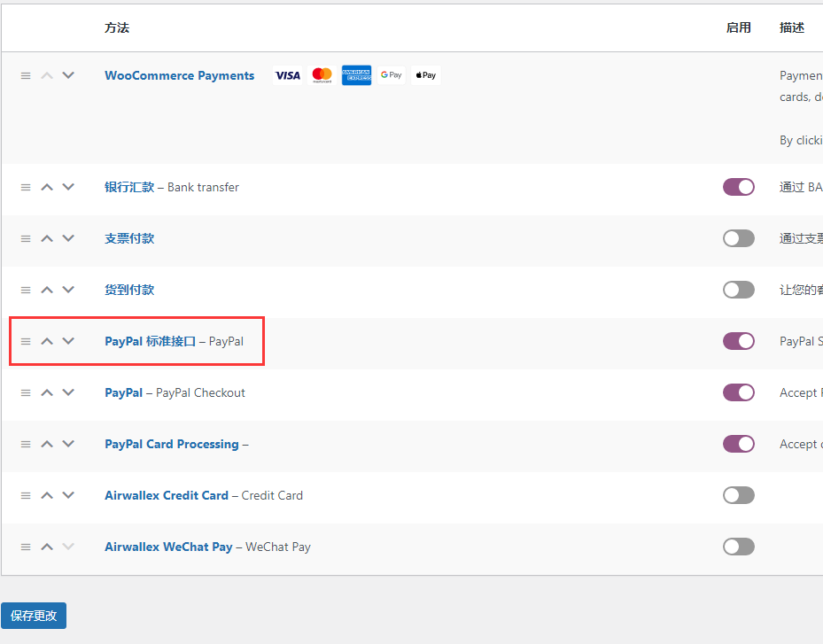Enable the 支票付款 toggle
The image size is (823, 644).
pos(739,238)
